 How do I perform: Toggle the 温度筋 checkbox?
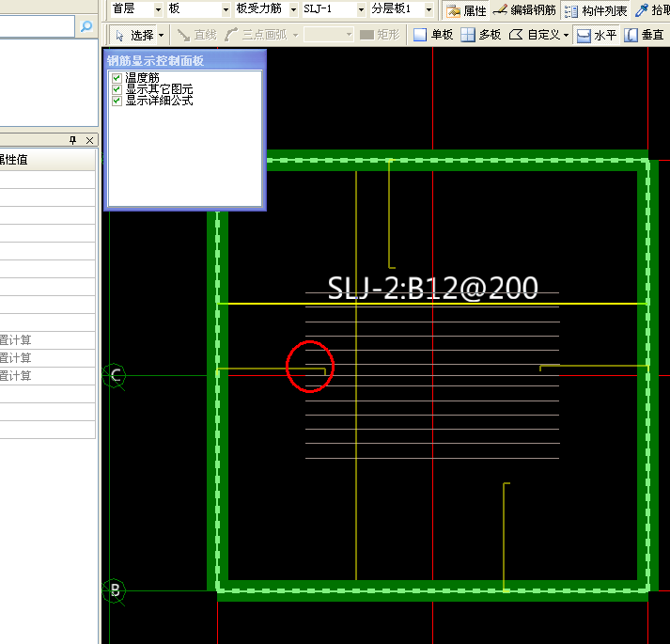117,78
